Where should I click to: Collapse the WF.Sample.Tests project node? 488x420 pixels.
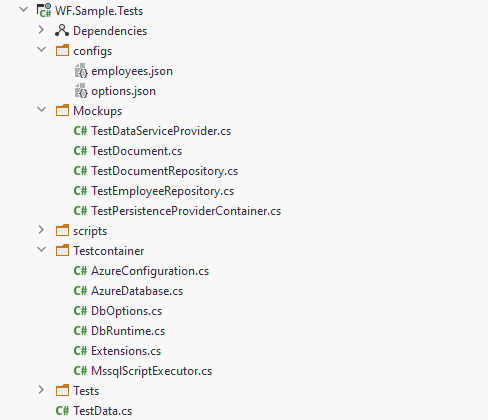click(x=24, y=10)
